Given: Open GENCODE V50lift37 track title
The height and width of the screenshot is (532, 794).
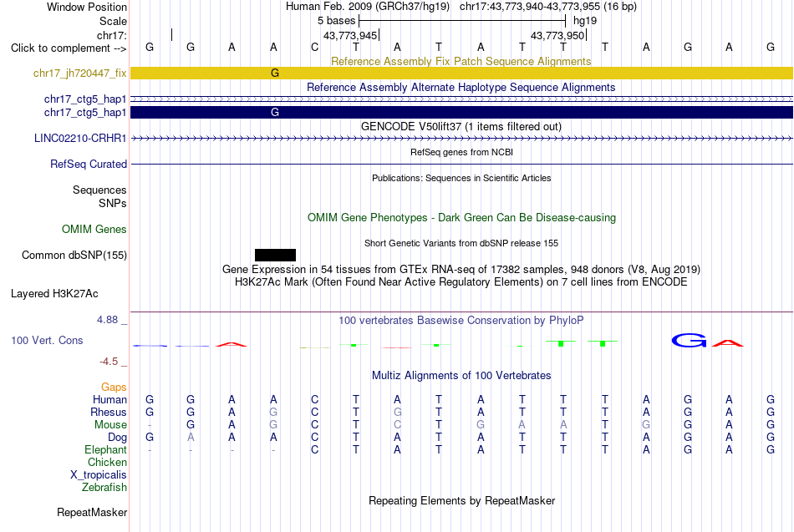Looking at the screenshot, I should (461, 127).
